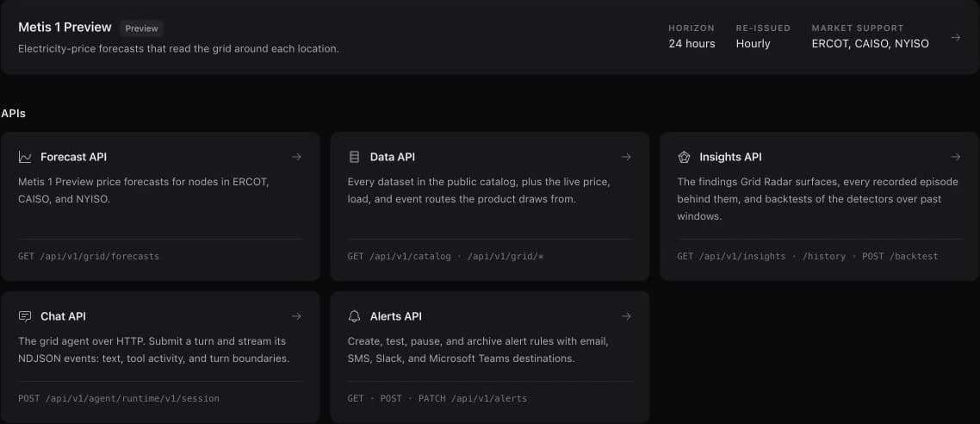This screenshot has height=424, width=980.
Task: Click the GET /api/v1/insights endpoint line
Action: click(x=808, y=257)
